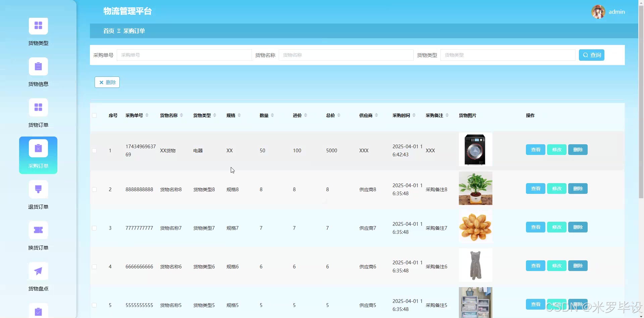Click the 供应商8 supplier cell
Viewport: 644px width, 318px height.
point(368,190)
